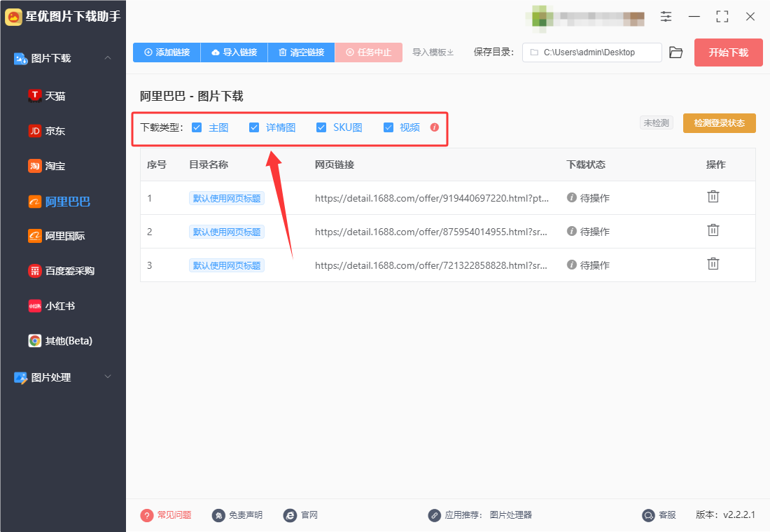Open the 官网 website link
The height and width of the screenshot is (532, 770).
pyautogui.click(x=300, y=514)
